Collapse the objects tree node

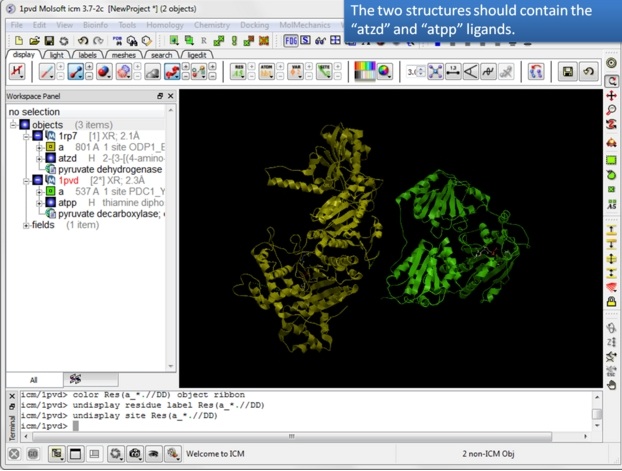[x=14, y=124]
